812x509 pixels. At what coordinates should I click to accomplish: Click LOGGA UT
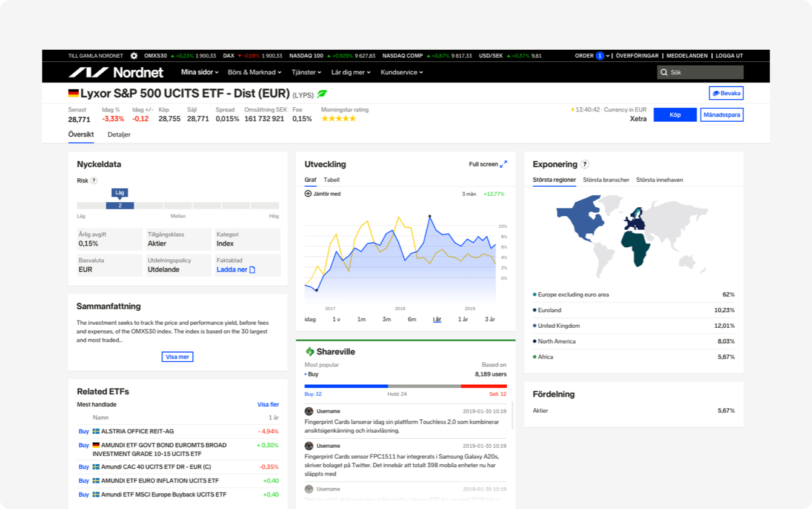tap(730, 56)
